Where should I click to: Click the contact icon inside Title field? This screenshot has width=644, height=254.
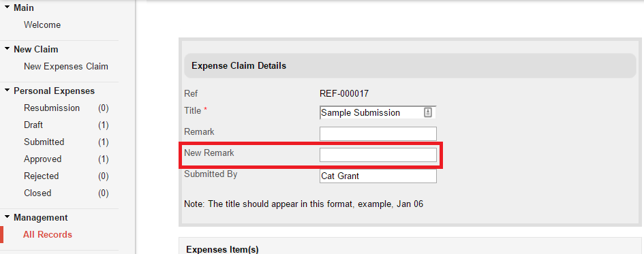(x=427, y=112)
